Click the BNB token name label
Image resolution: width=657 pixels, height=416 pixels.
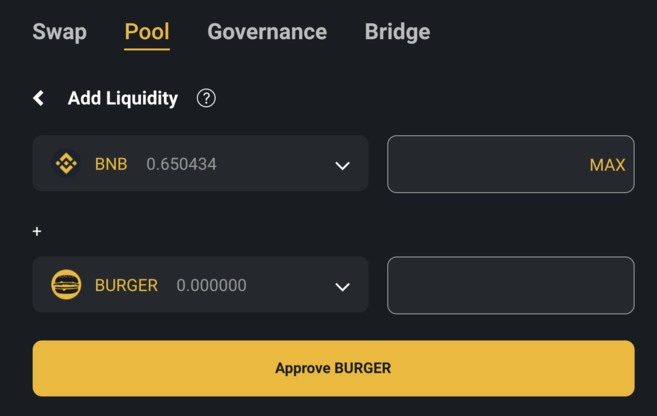[x=111, y=164]
